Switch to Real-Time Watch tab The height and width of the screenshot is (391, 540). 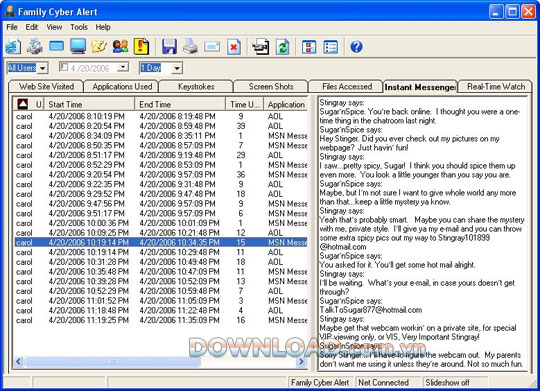pos(496,86)
